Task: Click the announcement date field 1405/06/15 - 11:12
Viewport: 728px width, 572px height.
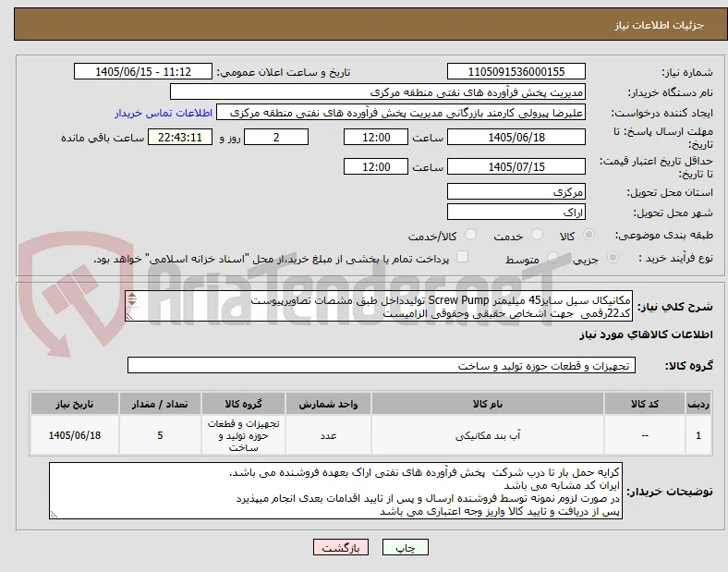Action: tap(143, 71)
